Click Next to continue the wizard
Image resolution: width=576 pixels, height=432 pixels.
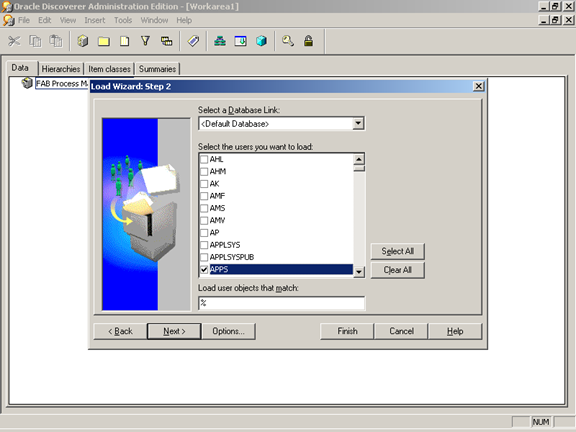(x=174, y=331)
